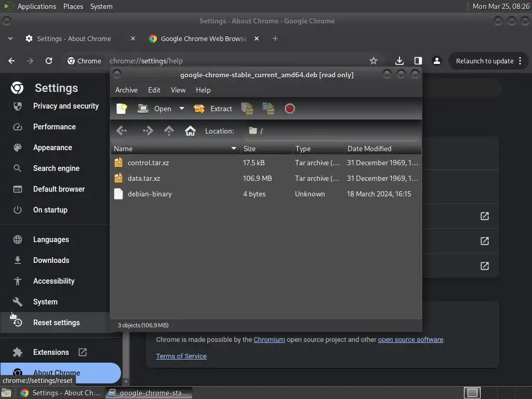Open the Chrome profile icon

(436, 61)
